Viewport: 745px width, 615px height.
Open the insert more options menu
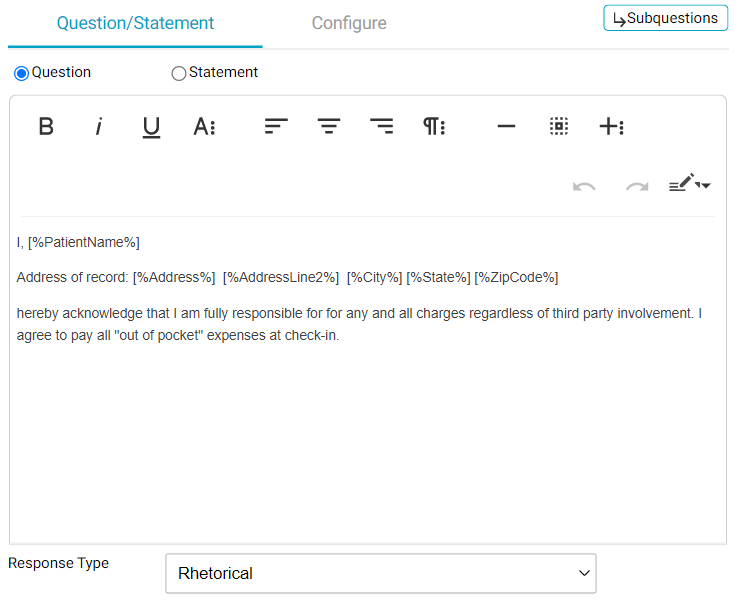pos(611,127)
